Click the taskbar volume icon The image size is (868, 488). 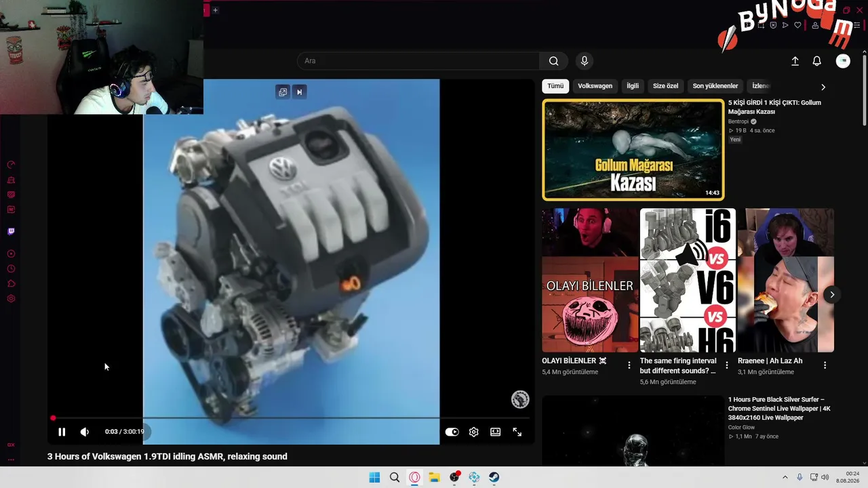(825, 477)
